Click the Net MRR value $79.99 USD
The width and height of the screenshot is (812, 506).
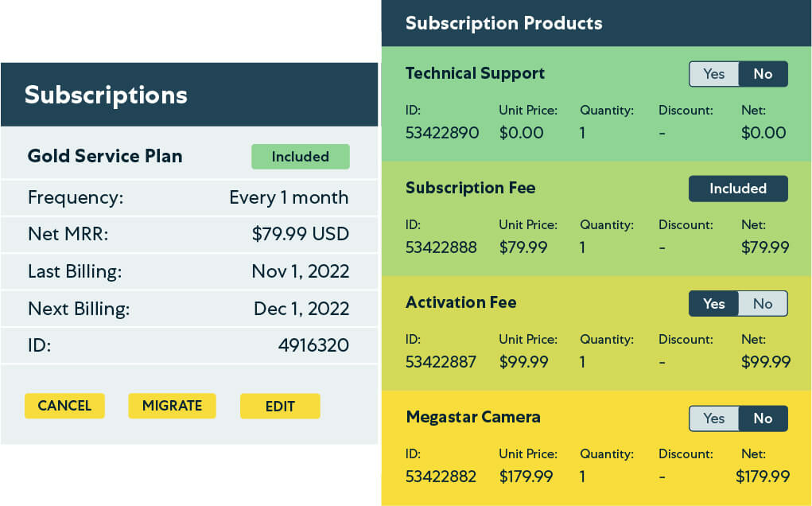pyautogui.click(x=300, y=234)
